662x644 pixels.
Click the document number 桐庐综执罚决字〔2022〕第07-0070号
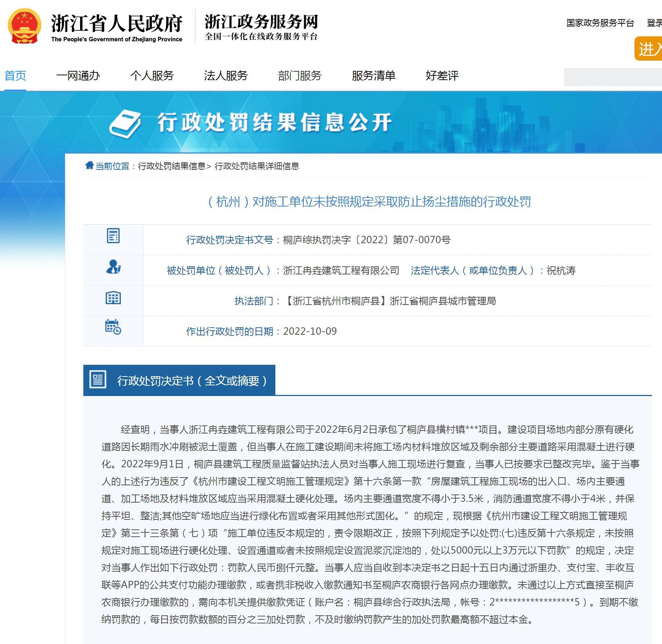click(366, 240)
